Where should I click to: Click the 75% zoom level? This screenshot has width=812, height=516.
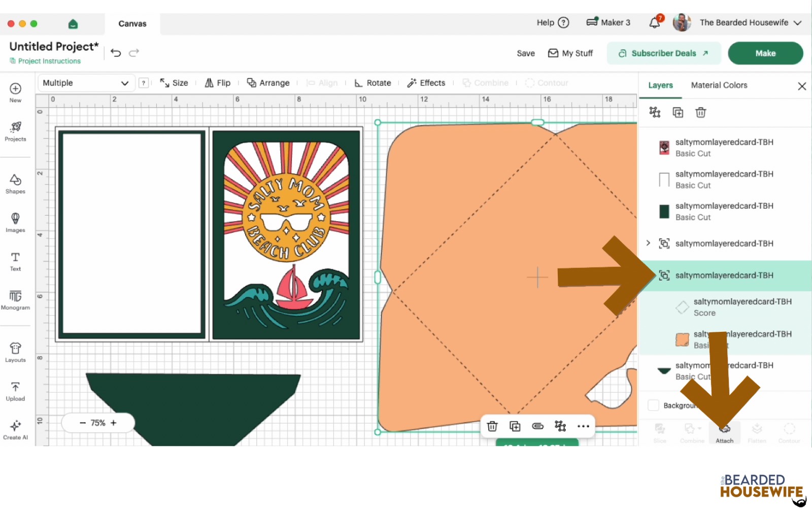pos(98,423)
